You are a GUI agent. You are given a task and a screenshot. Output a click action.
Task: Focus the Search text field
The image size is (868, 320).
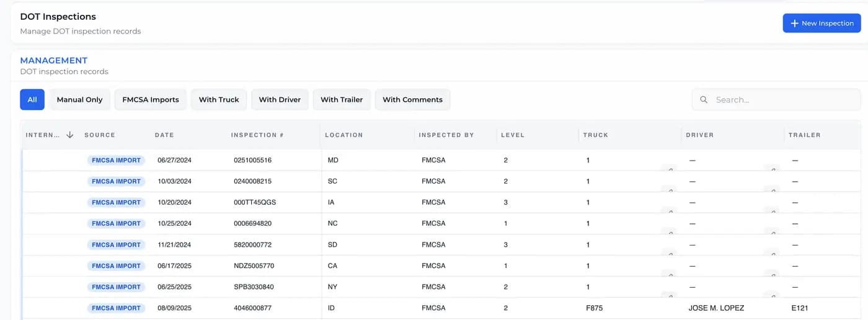click(781, 100)
